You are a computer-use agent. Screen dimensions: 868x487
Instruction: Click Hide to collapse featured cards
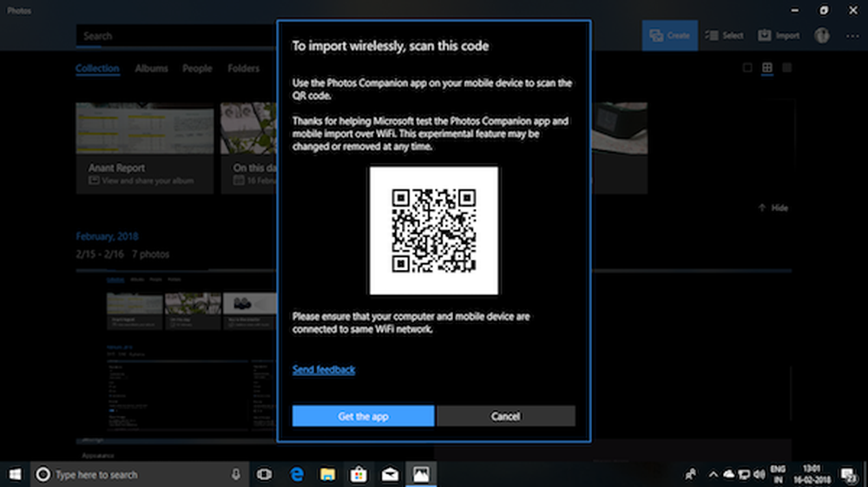(773, 208)
